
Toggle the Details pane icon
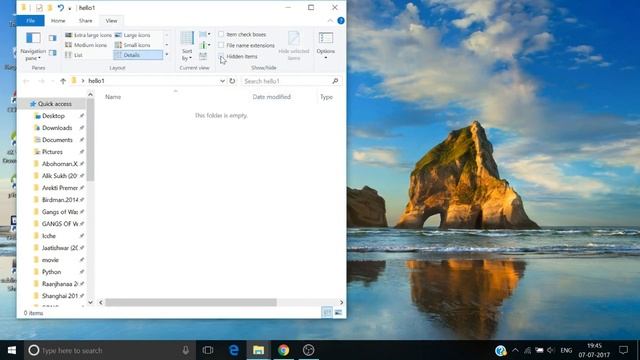tap(53, 52)
